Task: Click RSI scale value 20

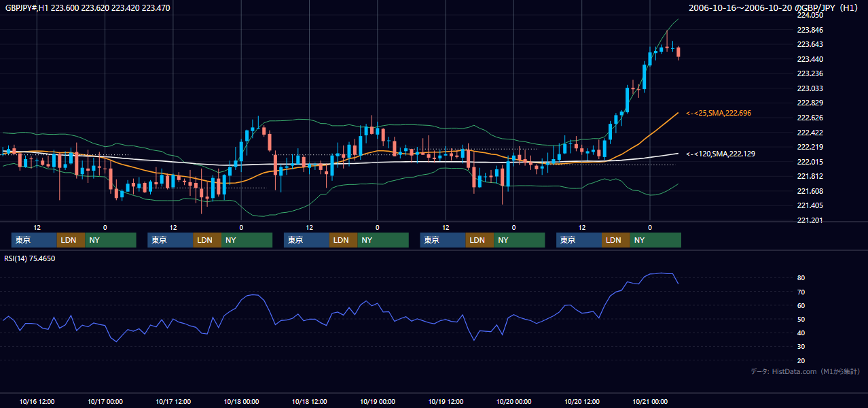Action: 801,360
